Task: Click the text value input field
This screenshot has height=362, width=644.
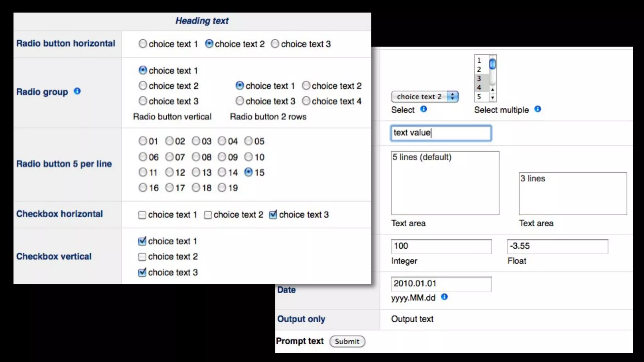Action: pos(441,133)
